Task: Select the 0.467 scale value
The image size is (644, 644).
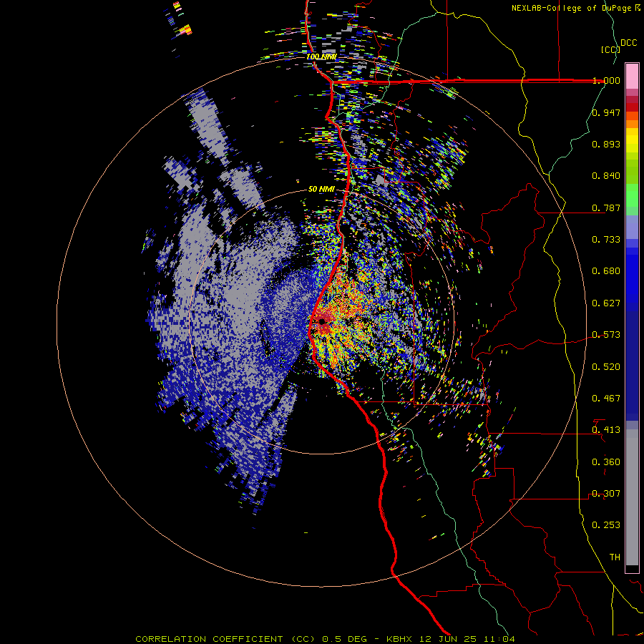Action: coord(606,399)
